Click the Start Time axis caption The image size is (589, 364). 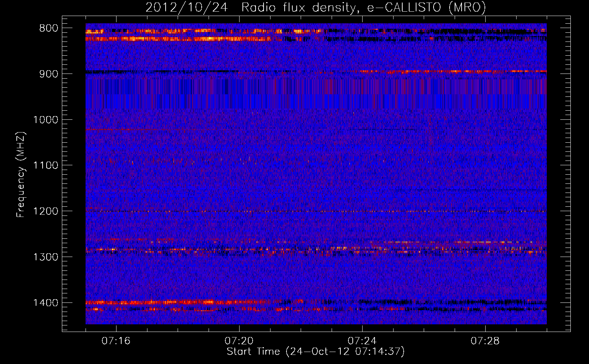[316, 352]
